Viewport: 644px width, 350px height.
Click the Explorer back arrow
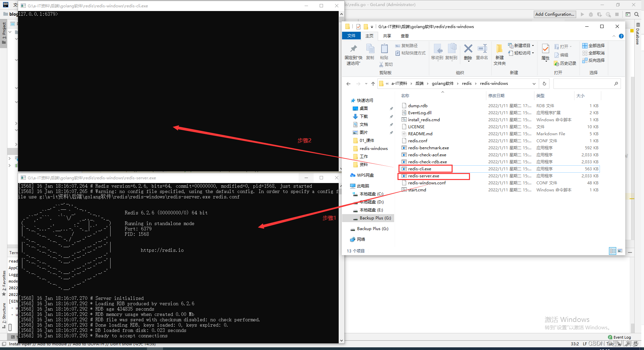(348, 84)
